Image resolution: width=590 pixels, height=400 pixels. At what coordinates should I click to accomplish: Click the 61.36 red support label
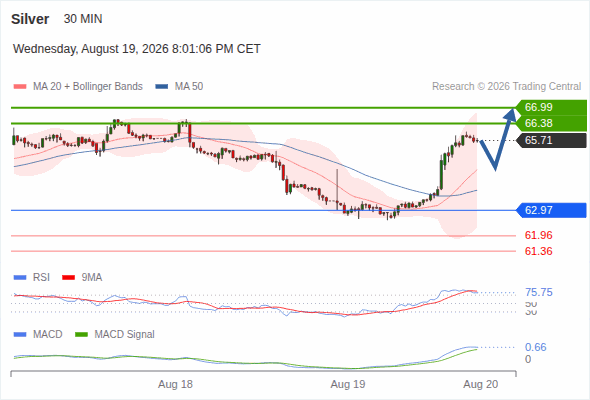[x=538, y=251]
